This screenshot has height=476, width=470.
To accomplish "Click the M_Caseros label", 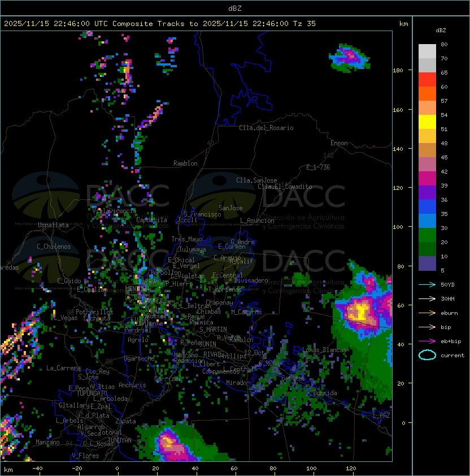I will coord(246,311).
